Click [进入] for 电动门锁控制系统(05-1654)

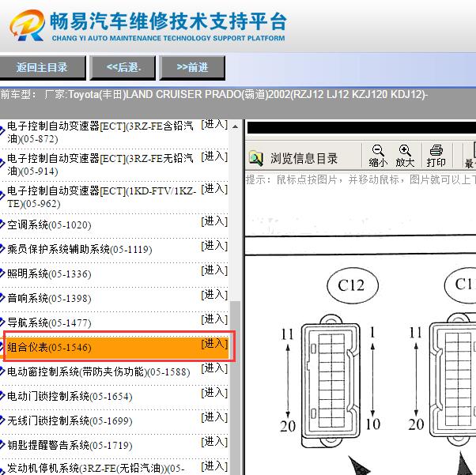214,393
